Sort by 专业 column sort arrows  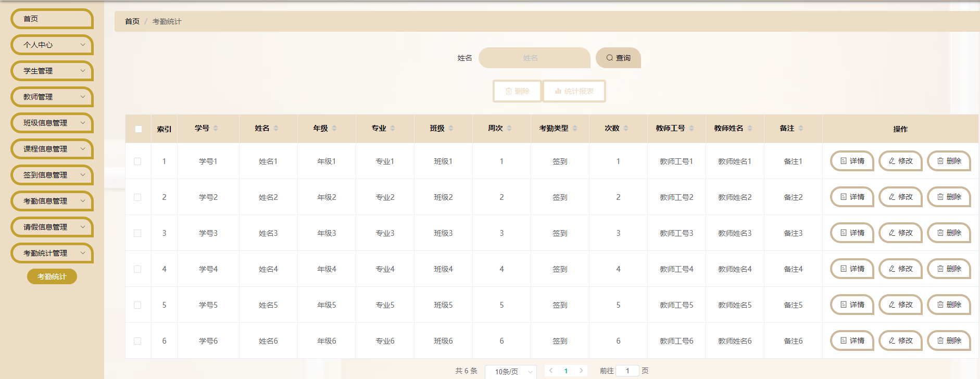coord(393,128)
